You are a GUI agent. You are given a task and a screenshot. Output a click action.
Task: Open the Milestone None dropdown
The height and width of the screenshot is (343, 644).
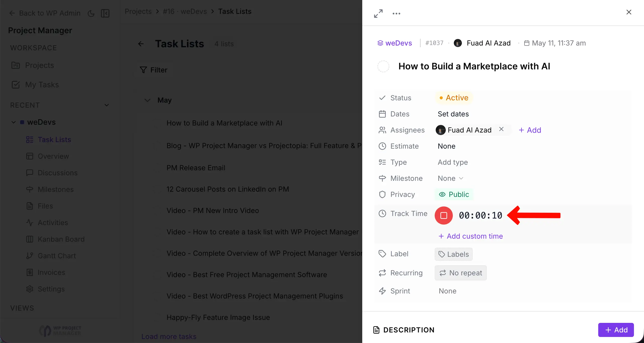click(x=450, y=178)
